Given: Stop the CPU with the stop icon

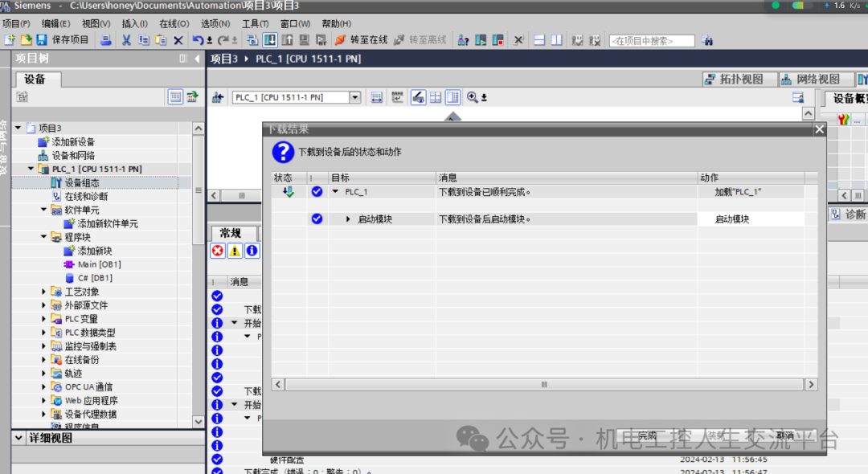Looking at the screenshot, I should coord(497,40).
